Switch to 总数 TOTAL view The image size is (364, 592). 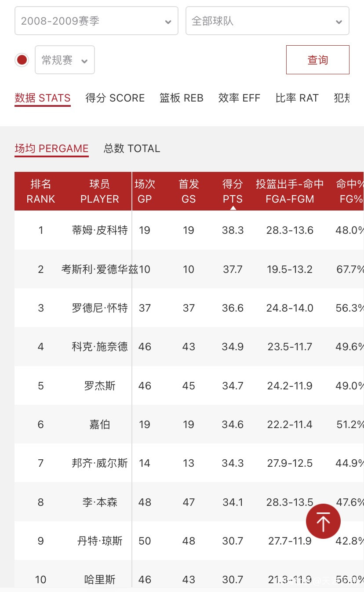point(132,149)
